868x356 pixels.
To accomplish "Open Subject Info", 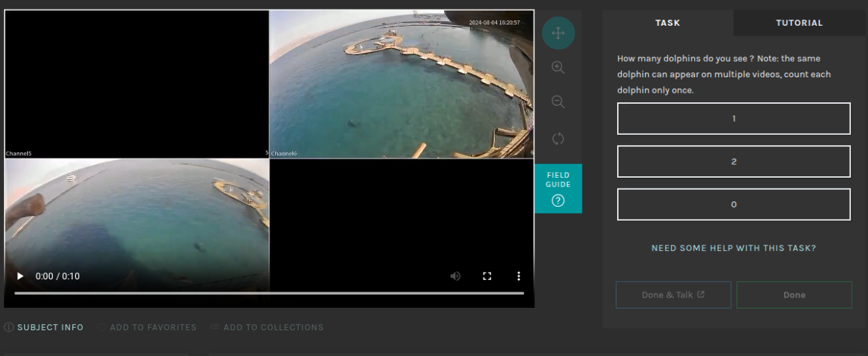I will click(44, 328).
